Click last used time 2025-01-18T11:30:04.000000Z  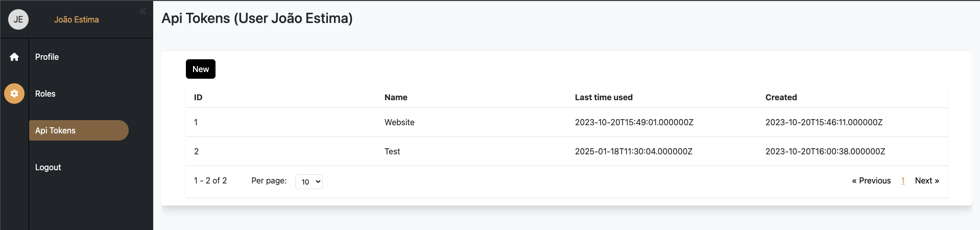tap(634, 151)
